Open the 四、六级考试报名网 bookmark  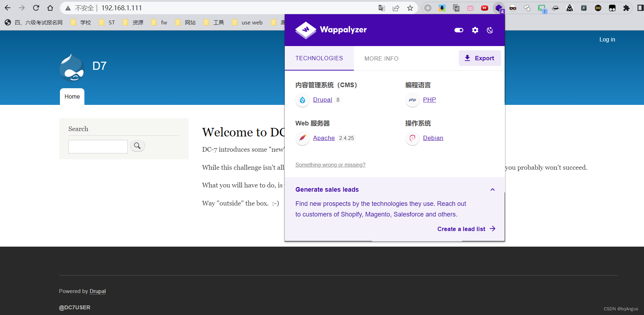[34, 22]
